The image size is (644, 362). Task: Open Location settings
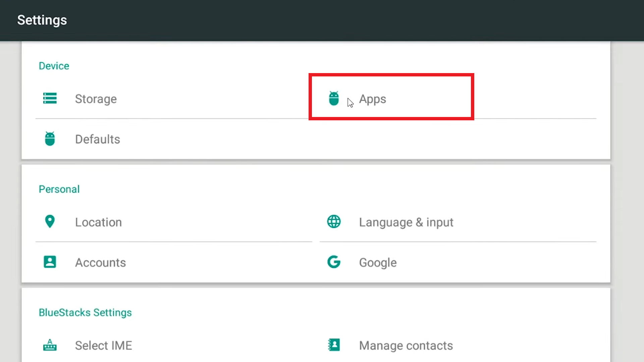[98, 222]
